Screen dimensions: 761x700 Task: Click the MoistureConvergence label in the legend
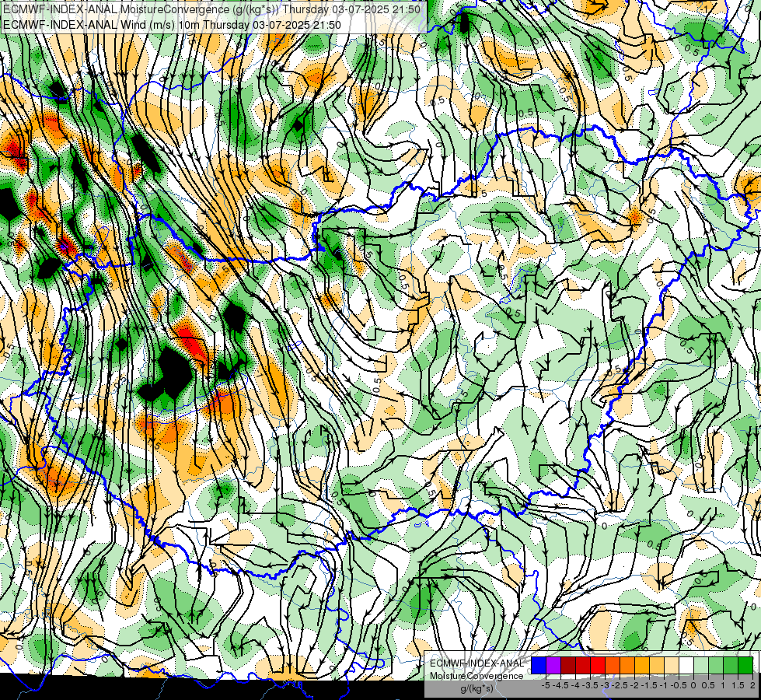(x=476, y=676)
